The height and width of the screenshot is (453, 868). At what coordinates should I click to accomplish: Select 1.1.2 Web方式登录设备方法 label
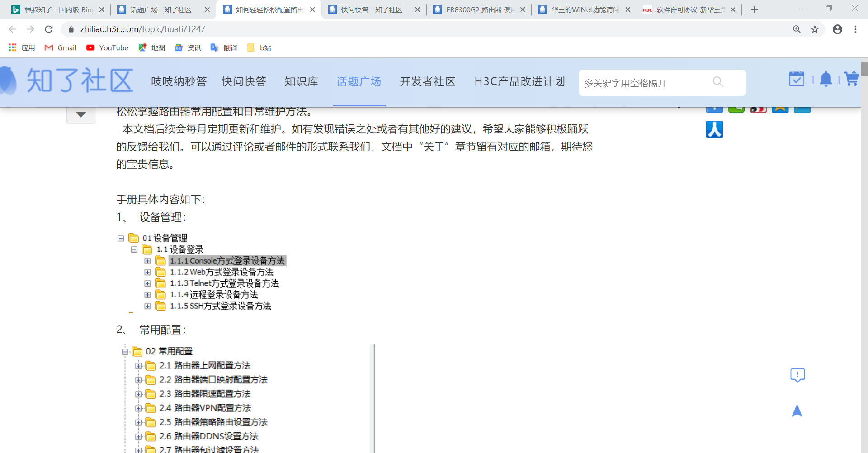[222, 272]
